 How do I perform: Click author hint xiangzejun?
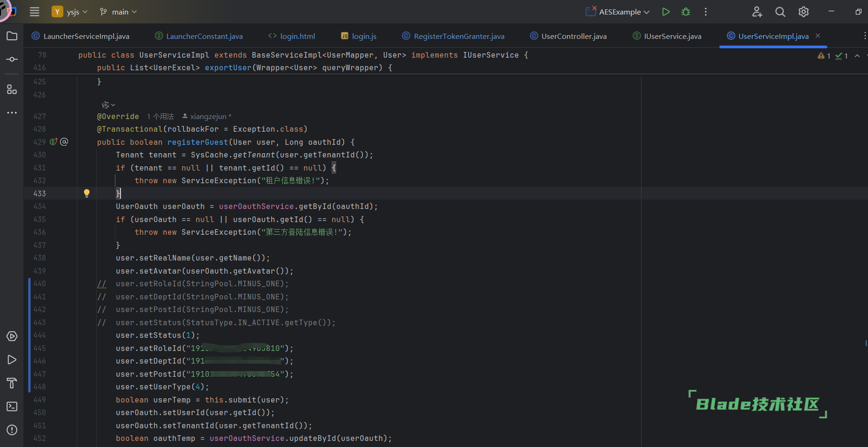coord(207,116)
